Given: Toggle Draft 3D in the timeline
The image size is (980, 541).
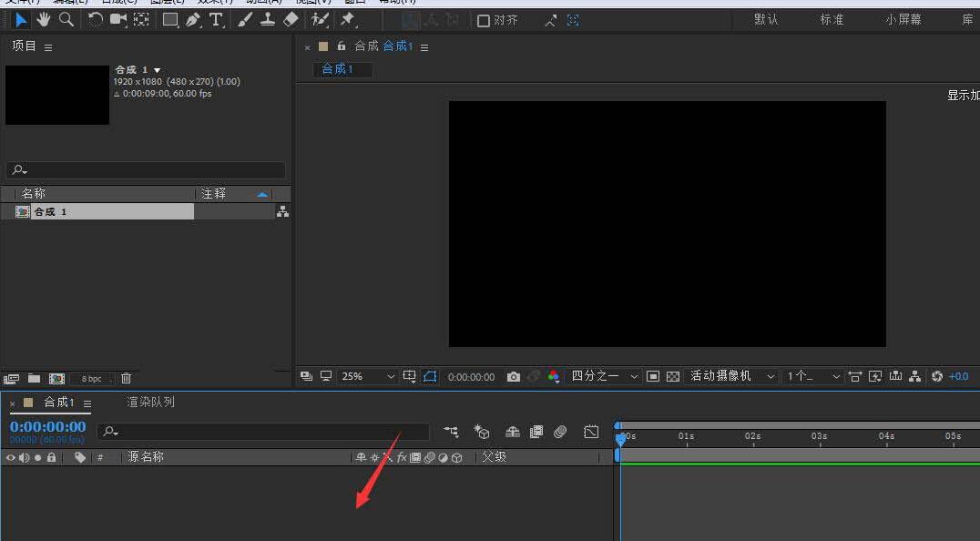Looking at the screenshot, I should point(482,432).
